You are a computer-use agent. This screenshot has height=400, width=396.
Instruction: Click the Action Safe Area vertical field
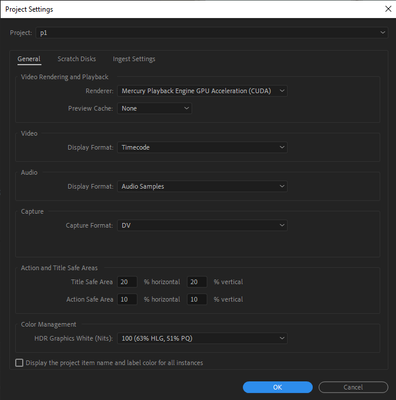(197, 299)
